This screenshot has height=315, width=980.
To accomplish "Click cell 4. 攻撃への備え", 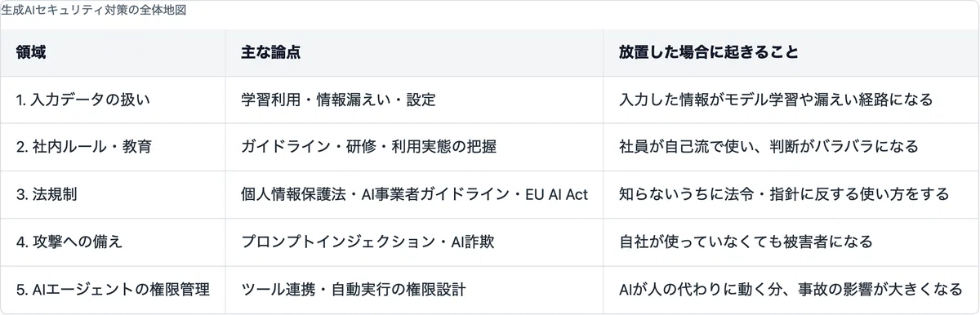I will click(x=114, y=242).
